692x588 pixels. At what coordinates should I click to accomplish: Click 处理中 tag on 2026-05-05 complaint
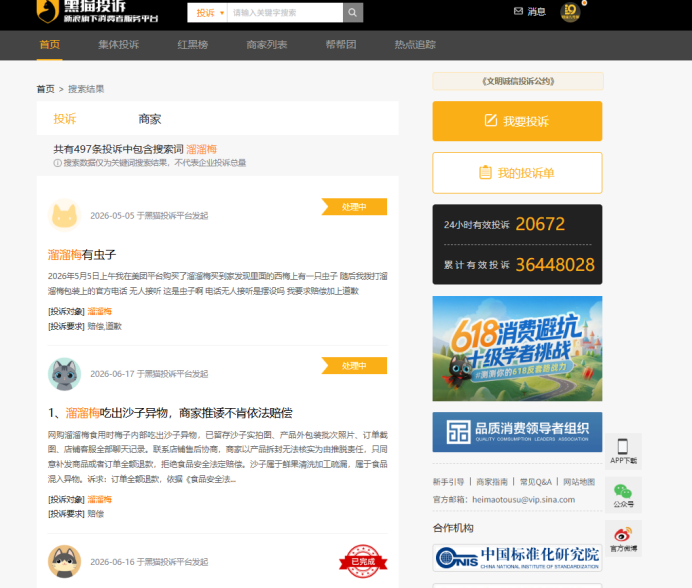coord(354,207)
